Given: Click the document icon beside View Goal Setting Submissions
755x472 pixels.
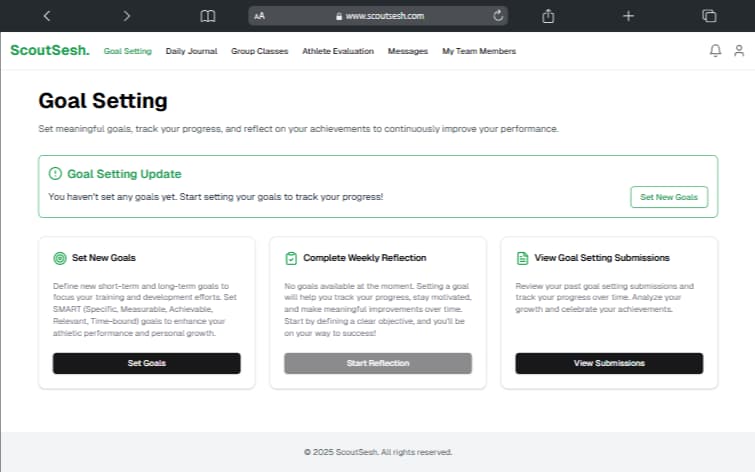Looking at the screenshot, I should [522, 258].
